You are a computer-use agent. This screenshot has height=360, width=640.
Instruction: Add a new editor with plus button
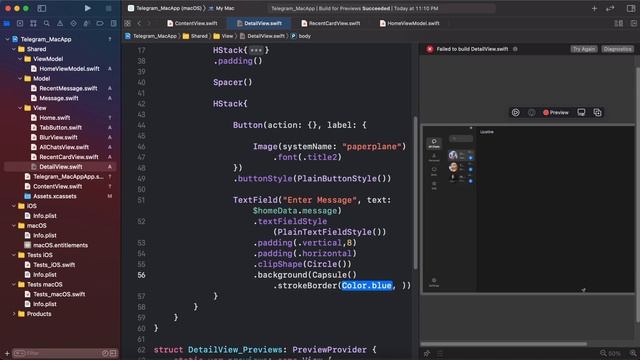[594, 8]
